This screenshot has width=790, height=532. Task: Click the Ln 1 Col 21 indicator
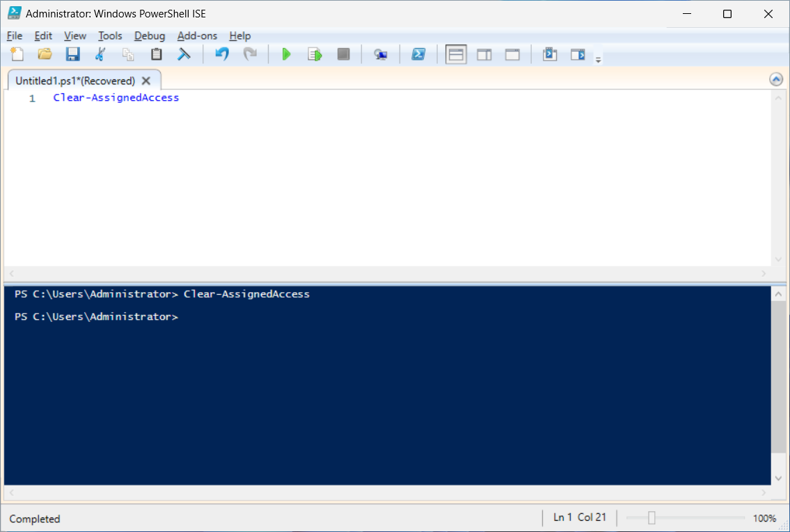click(579, 517)
